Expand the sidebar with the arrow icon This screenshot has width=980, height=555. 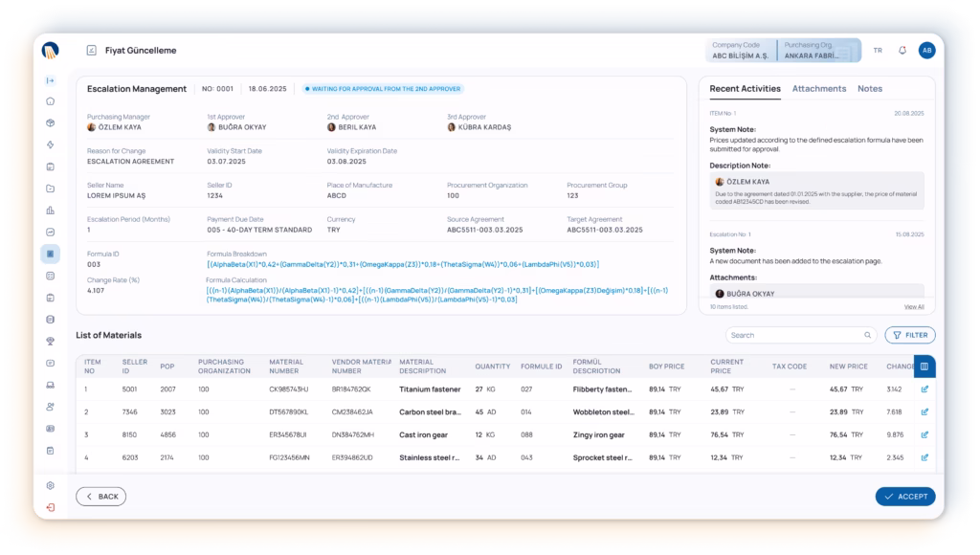point(51,80)
